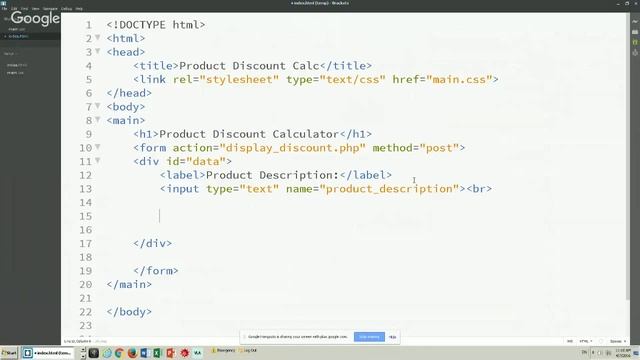Click the editor vertical scrollbar
The width and height of the screenshot is (640, 360).
[x=628, y=155]
